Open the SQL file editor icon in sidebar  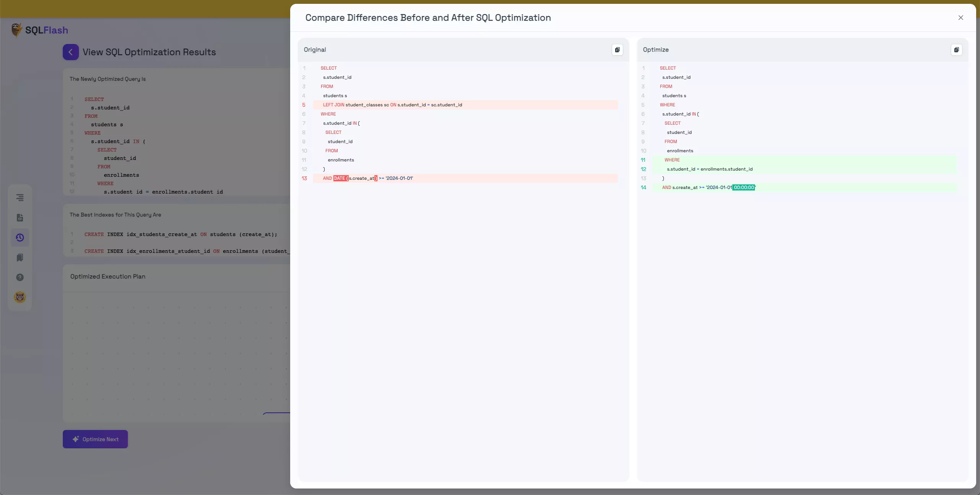click(x=20, y=218)
